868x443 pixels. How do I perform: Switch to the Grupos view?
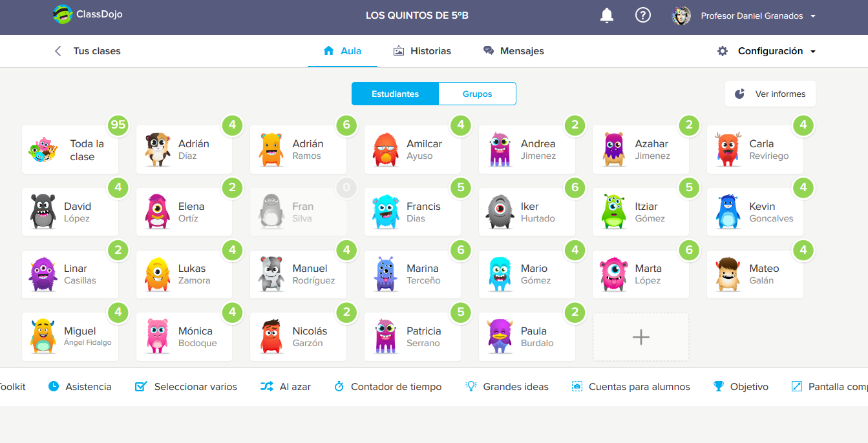coord(477,94)
